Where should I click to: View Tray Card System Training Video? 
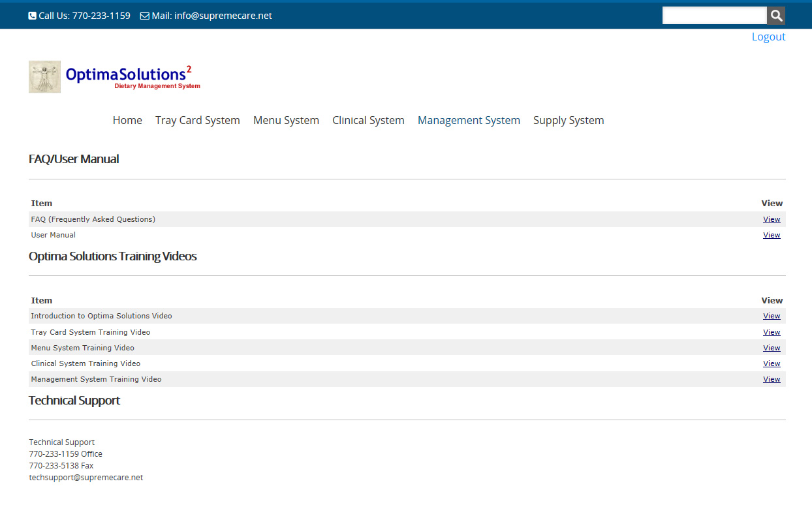[x=772, y=332]
